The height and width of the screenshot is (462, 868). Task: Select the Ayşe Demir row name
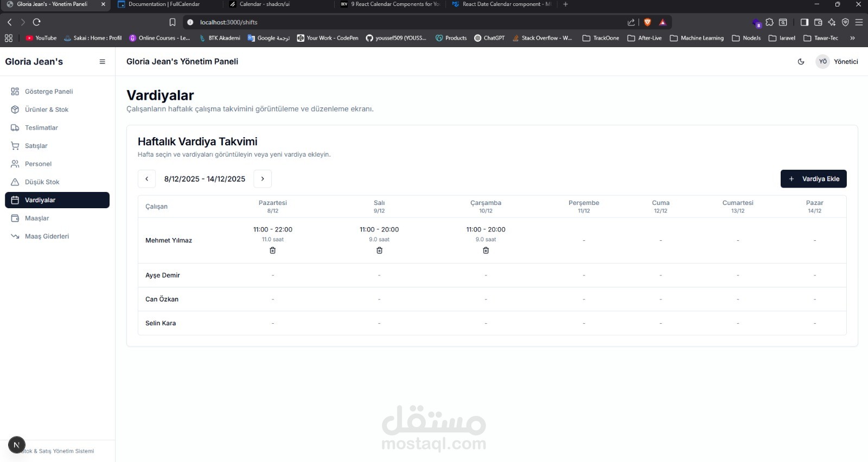tap(163, 275)
